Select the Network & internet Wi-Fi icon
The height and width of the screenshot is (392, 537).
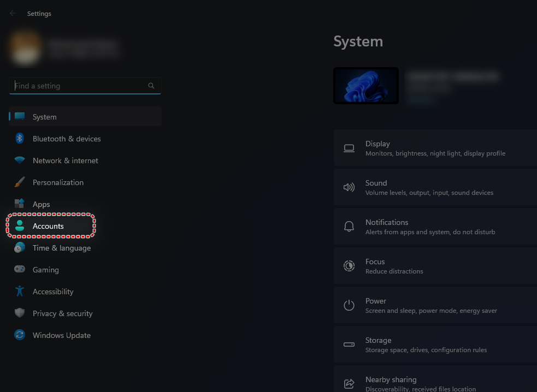(x=20, y=161)
